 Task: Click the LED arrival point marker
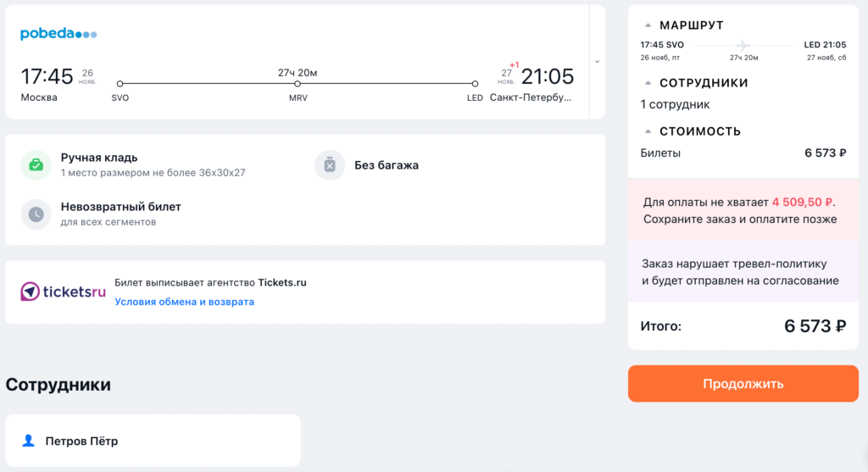pos(475,84)
